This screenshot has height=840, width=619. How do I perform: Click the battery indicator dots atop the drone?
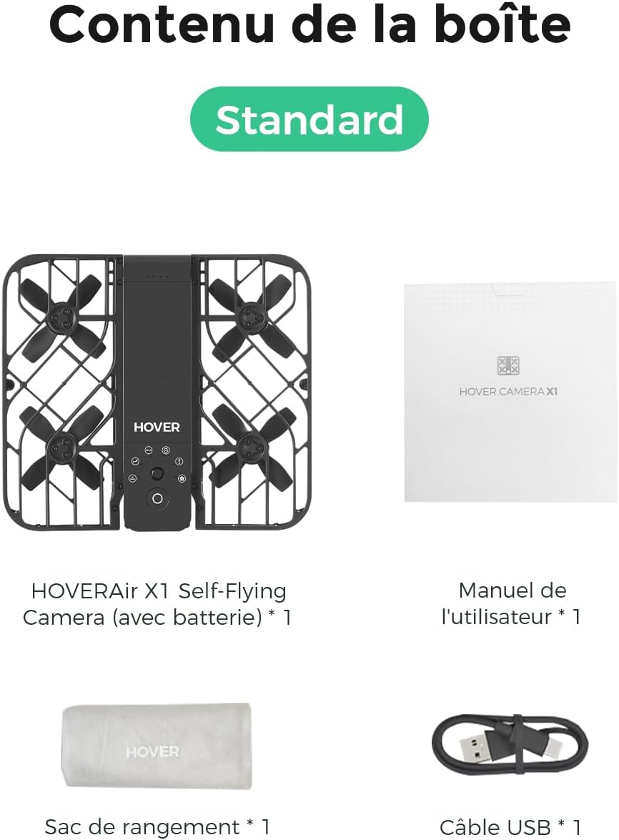[x=157, y=277]
